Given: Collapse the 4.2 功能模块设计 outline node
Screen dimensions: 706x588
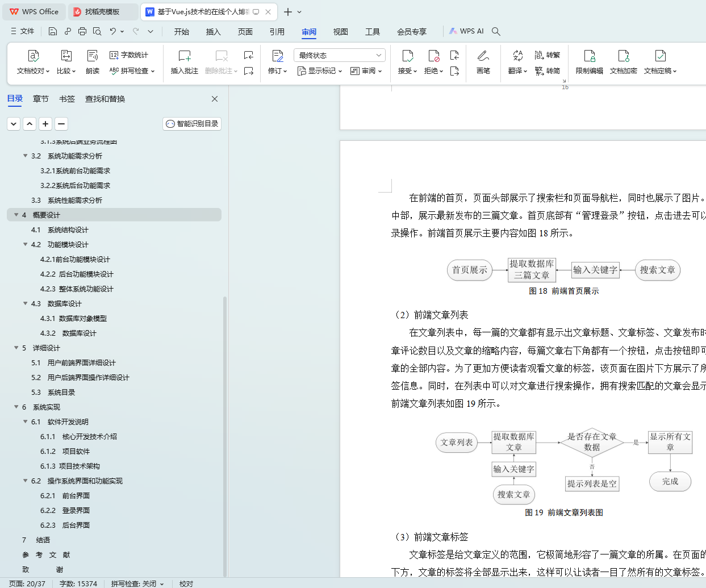Looking at the screenshot, I should coord(25,244).
